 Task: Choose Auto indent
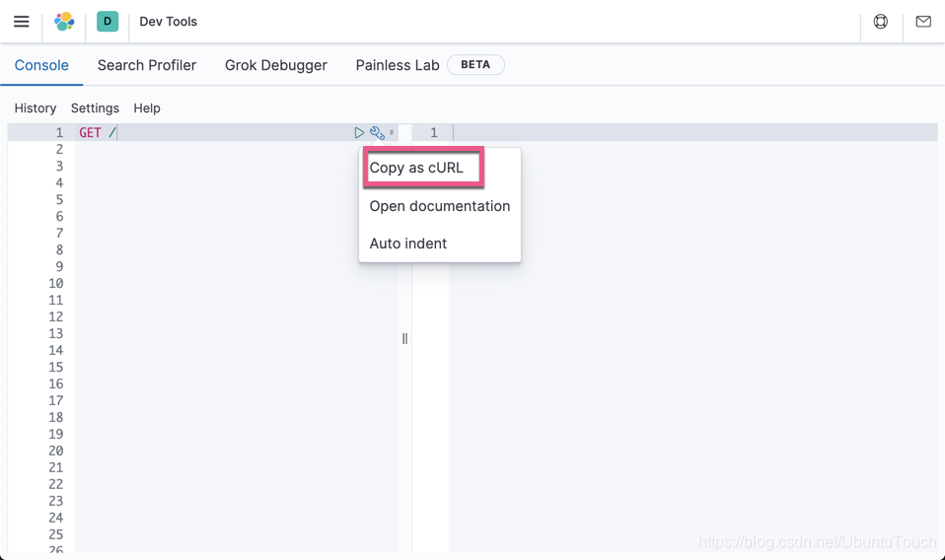tap(408, 244)
